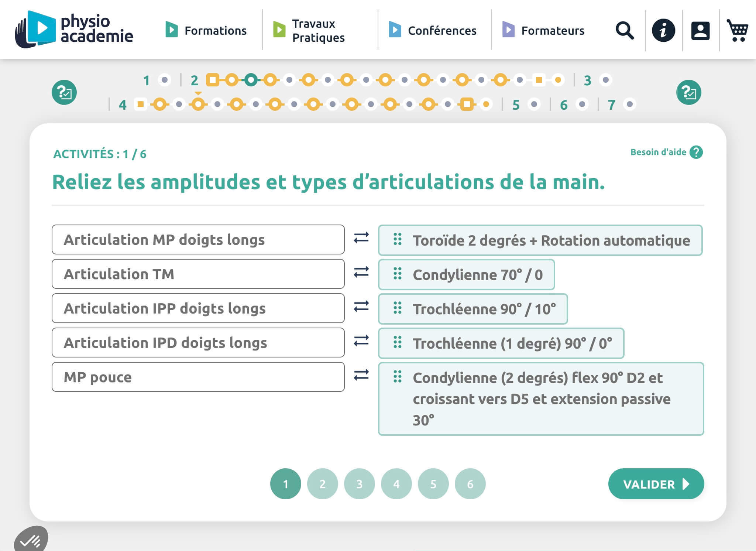Click the outlined square marker ending chapter 4
The width and height of the screenshot is (756, 551).
(x=467, y=105)
